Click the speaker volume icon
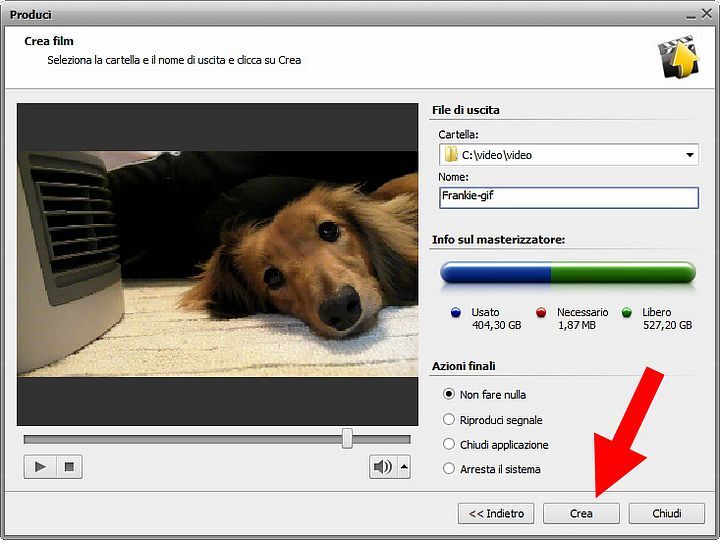This screenshot has height=540, width=720. [382, 467]
